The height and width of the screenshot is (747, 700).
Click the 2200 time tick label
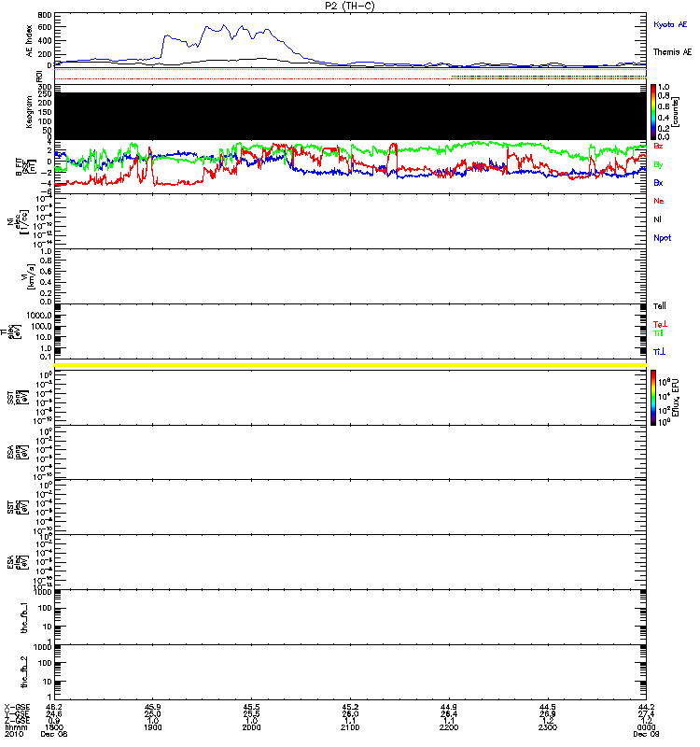(449, 727)
